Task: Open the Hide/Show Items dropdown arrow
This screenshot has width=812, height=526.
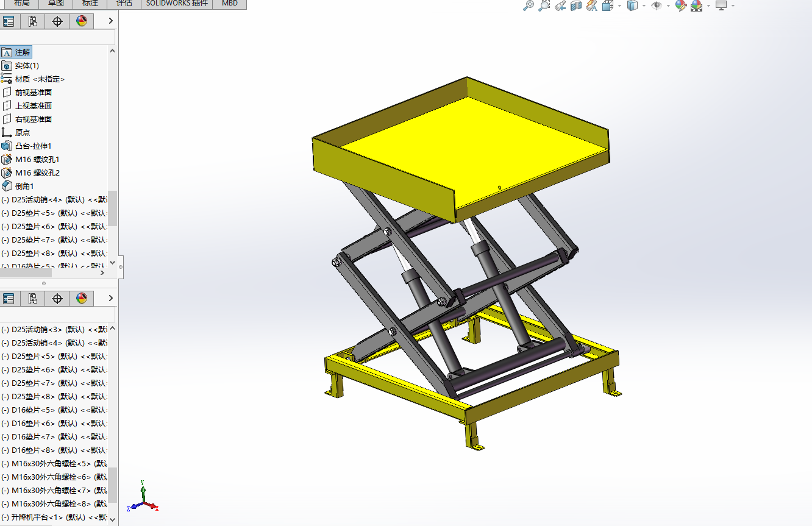Action: tap(668, 6)
